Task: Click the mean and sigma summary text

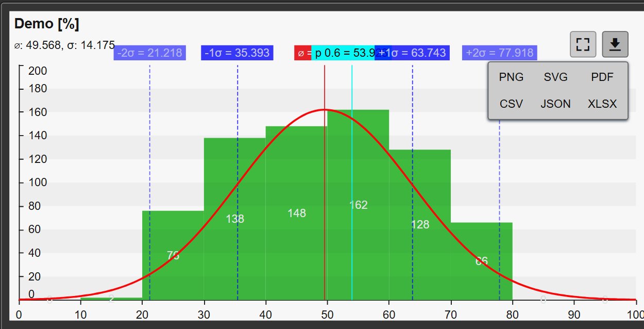Action: point(64,45)
